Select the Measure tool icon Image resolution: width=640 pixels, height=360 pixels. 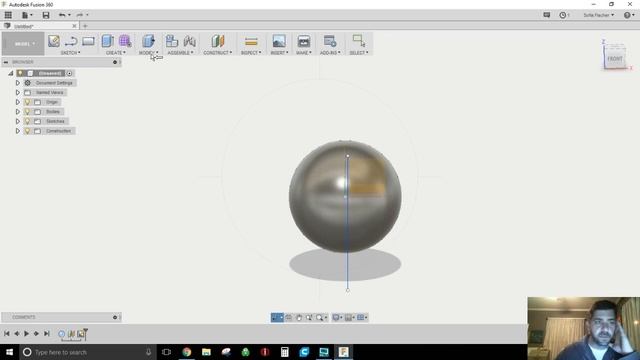click(251, 41)
